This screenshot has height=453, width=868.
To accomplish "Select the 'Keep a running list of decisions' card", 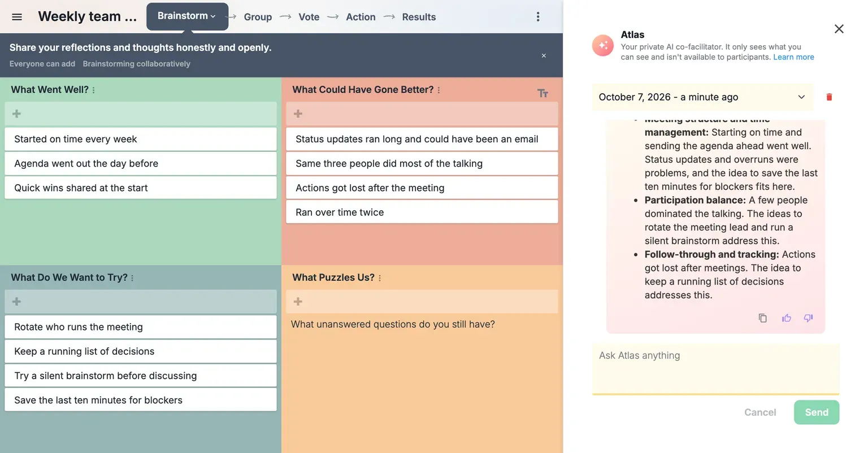I will [x=141, y=351].
